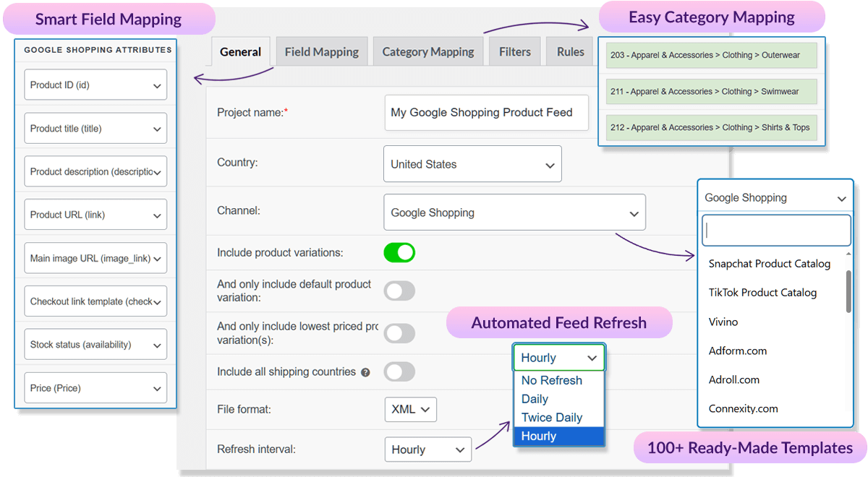This screenshot has width=868, height=477.
Task: Expand the Channel dropdown in the form
Action: click(514, 213)
